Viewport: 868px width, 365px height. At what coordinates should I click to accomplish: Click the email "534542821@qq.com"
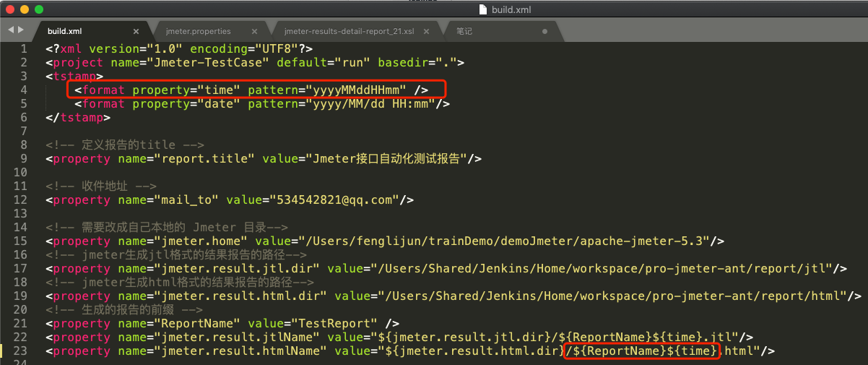[334, 199]
